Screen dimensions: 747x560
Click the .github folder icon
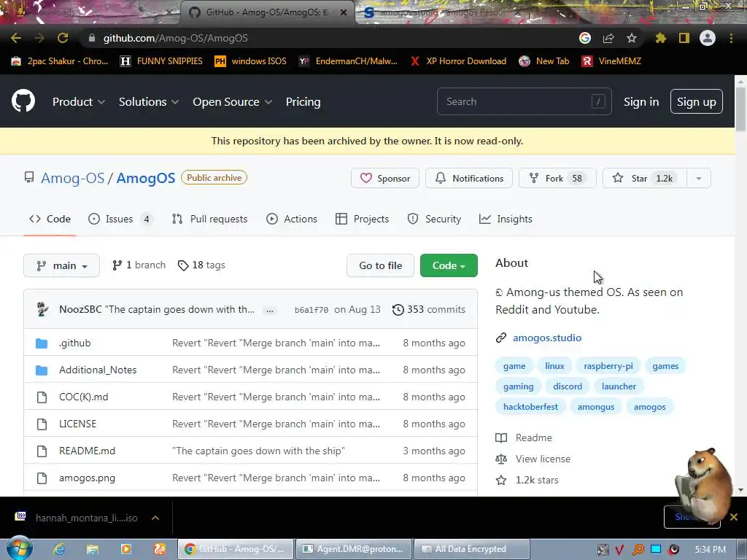[42, 343]
